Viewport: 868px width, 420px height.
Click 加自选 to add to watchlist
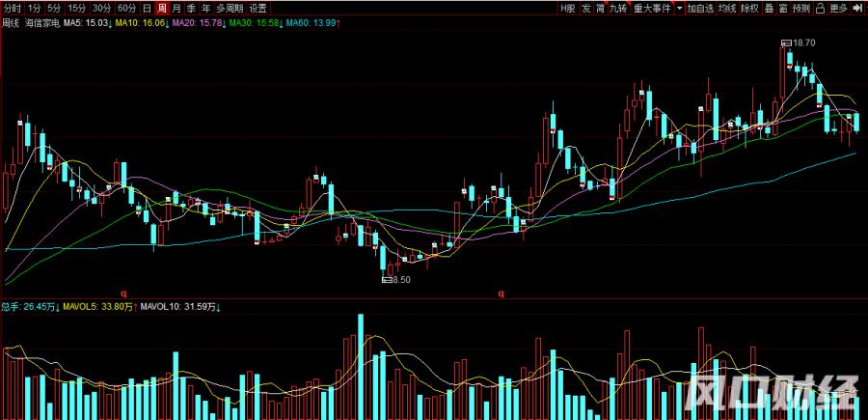700,8
